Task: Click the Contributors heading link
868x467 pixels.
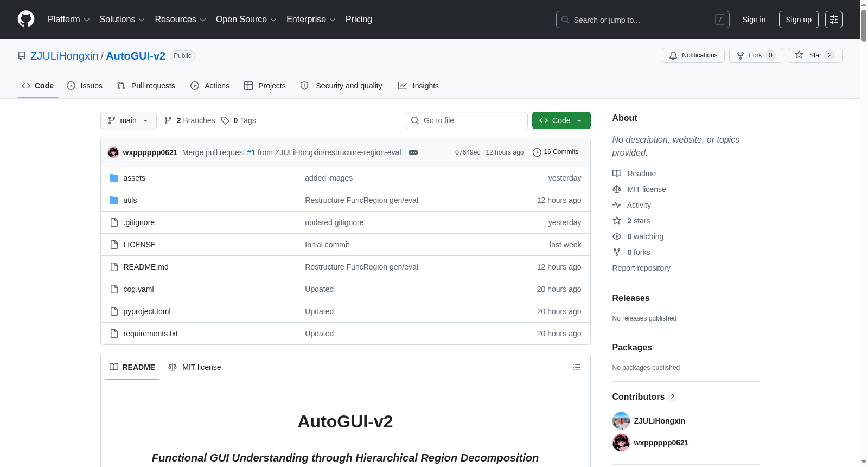Action: (645, 396)
